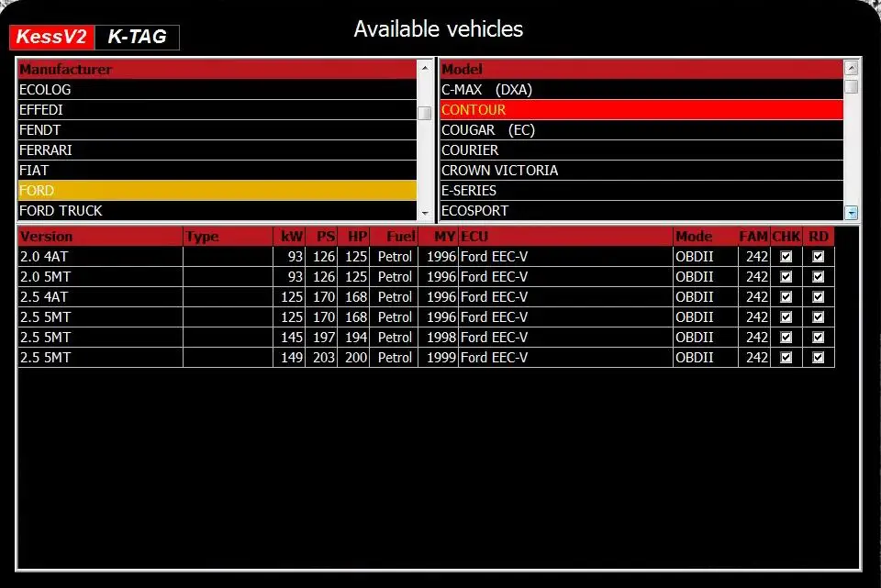Screen dimensions: 881x588
Task: Switch to the K-TAG tab
Action: (137, 37)
